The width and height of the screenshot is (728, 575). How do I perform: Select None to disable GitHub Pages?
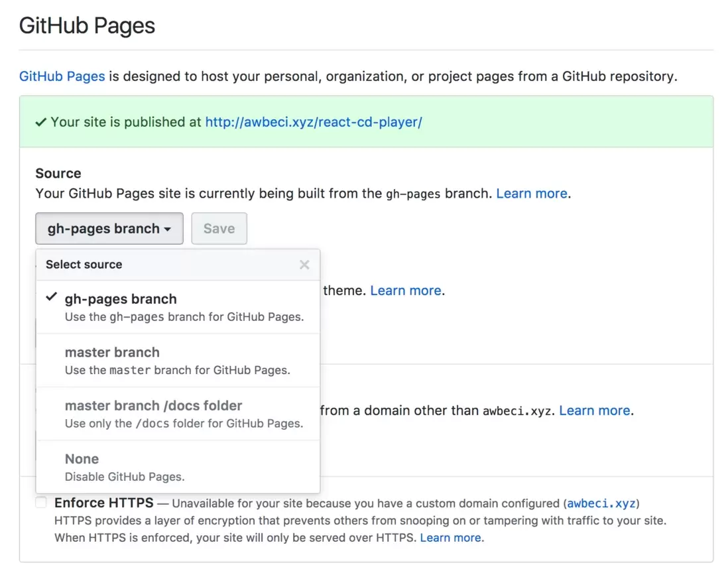pos(178,467)
